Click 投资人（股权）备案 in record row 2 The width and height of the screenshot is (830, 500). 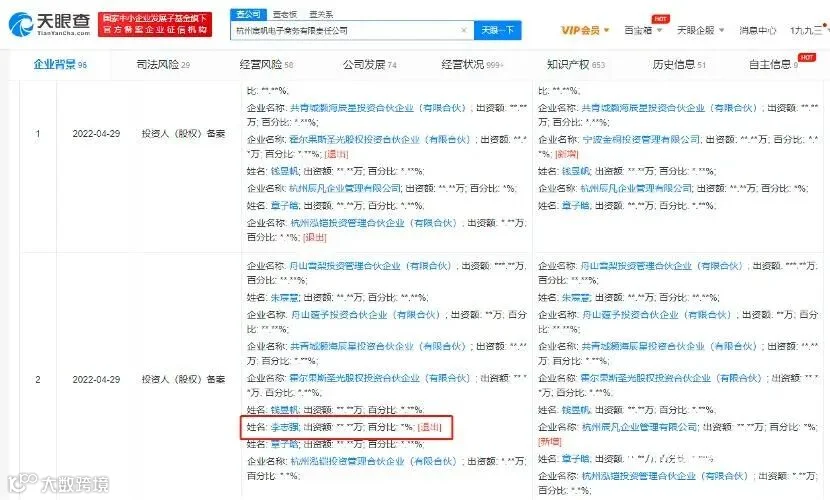(x=183, y=379)
